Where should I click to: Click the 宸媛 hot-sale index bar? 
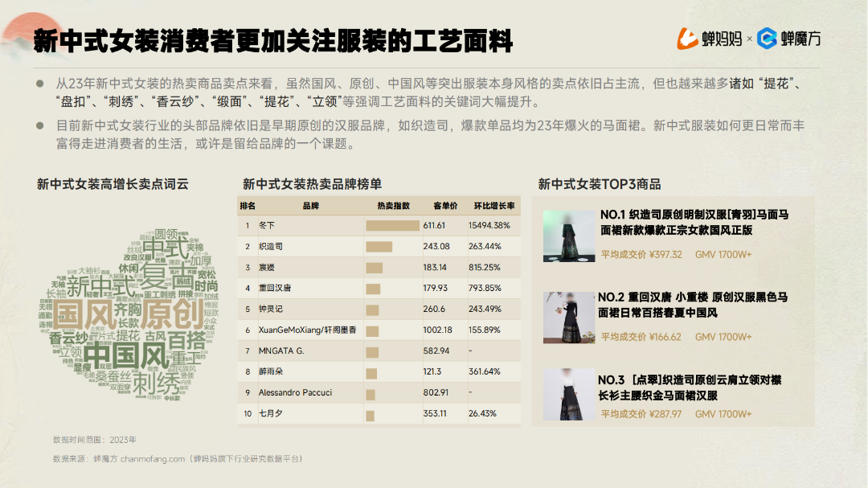[375, 268]
